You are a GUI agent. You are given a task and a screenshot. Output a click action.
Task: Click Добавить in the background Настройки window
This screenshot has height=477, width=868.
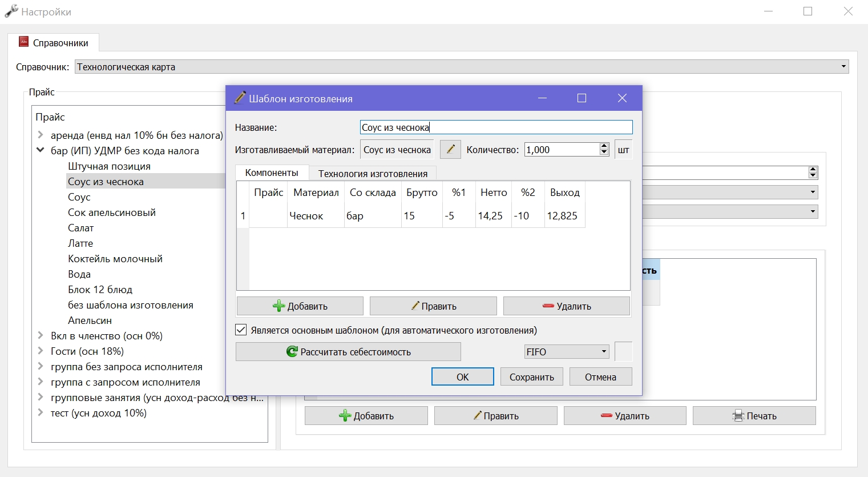click(x=366, y=416)
